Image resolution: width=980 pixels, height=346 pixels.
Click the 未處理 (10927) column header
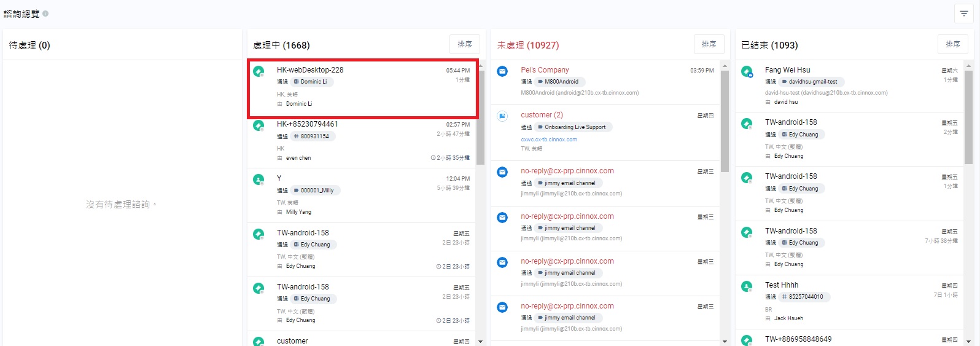coord(528,45)
